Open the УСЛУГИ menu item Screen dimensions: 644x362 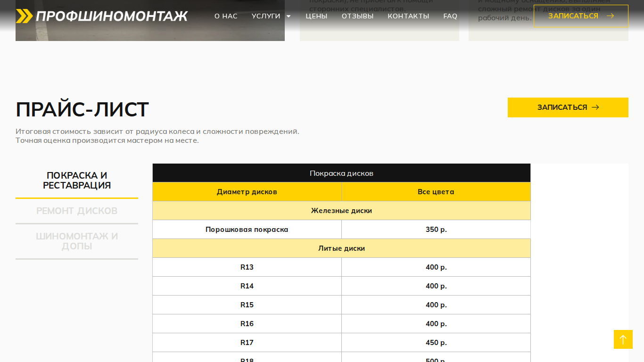[x=266, y=16]
